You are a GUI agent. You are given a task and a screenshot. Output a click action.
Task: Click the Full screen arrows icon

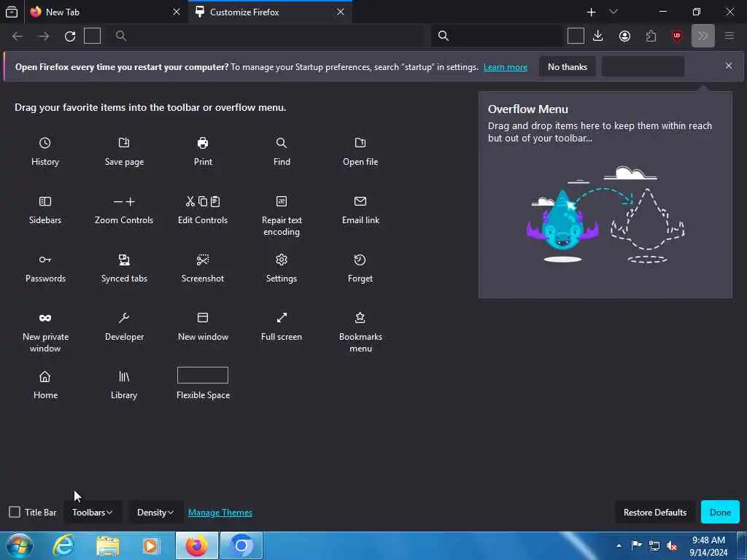282,318
